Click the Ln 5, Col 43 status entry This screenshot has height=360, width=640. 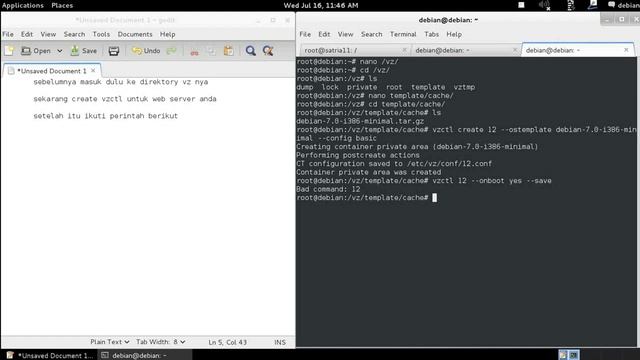point(228,342)
